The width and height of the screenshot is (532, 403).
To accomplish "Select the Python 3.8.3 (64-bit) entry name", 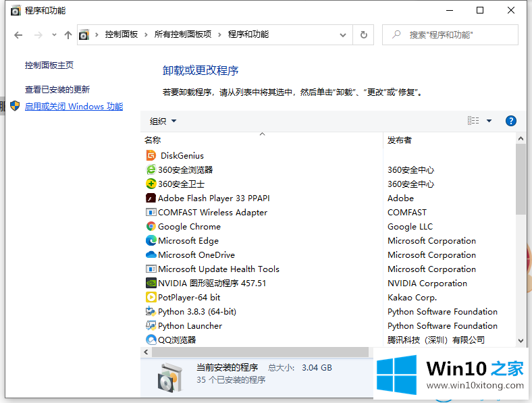I will pos(197,312).
